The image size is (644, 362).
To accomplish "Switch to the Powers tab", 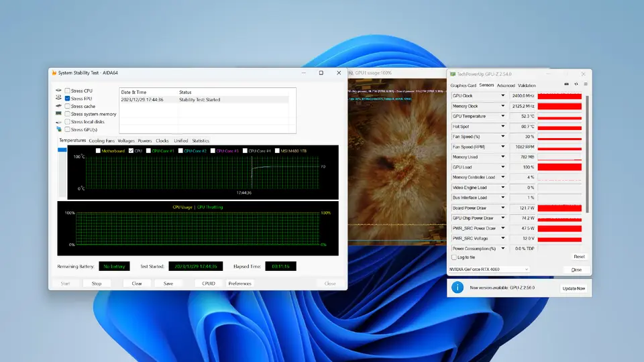I will 145,140.
